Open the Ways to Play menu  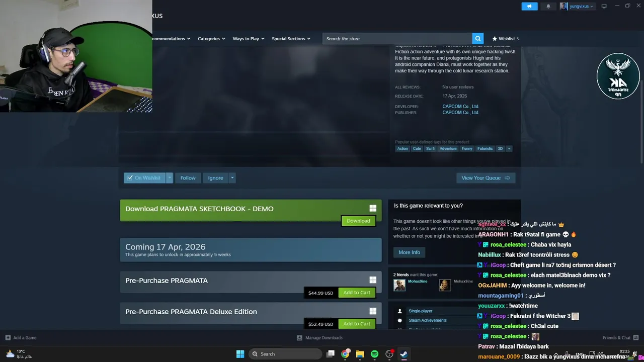pyautogui.click(x=249, y=39)
